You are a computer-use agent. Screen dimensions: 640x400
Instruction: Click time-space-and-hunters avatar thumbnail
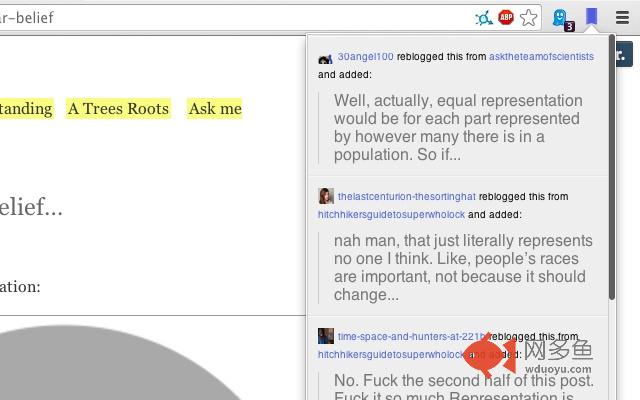[326, 336]
